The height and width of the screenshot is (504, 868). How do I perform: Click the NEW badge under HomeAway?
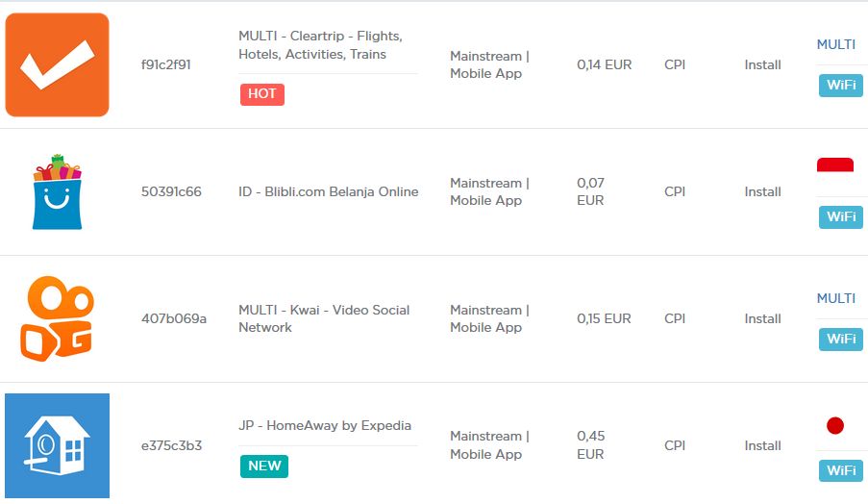coord(264,466)
